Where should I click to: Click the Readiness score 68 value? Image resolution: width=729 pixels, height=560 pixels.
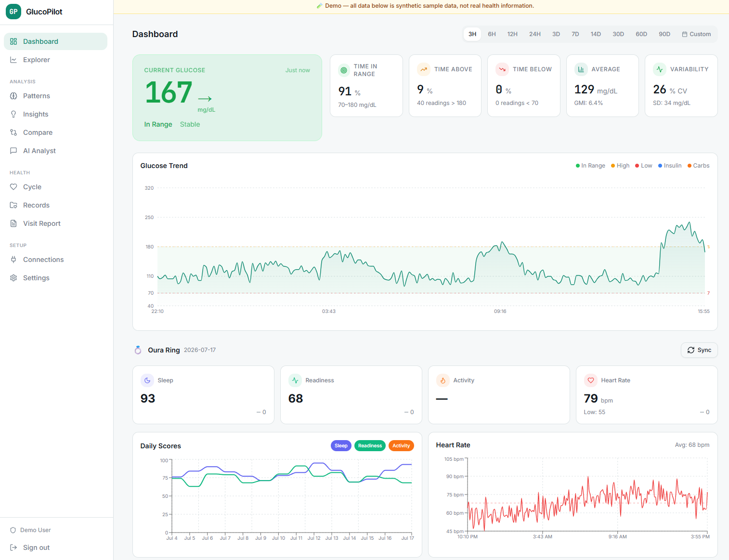(x=296, y=399)
